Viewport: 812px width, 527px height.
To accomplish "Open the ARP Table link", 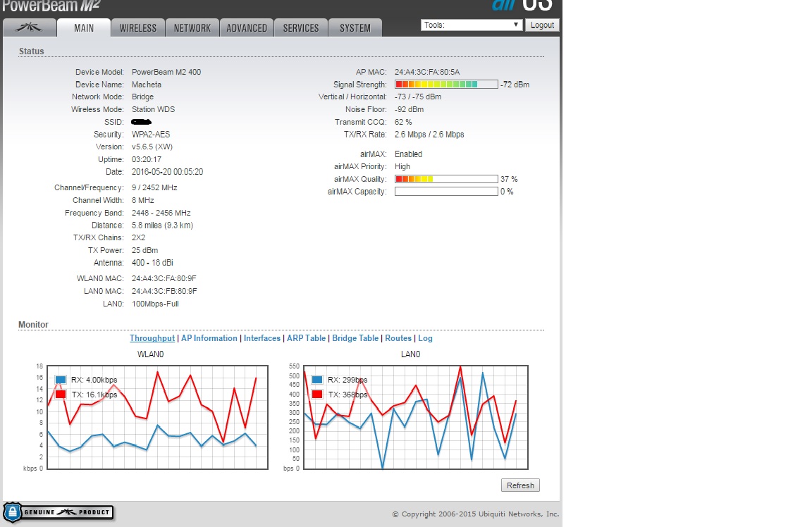I will click(306, 338).
